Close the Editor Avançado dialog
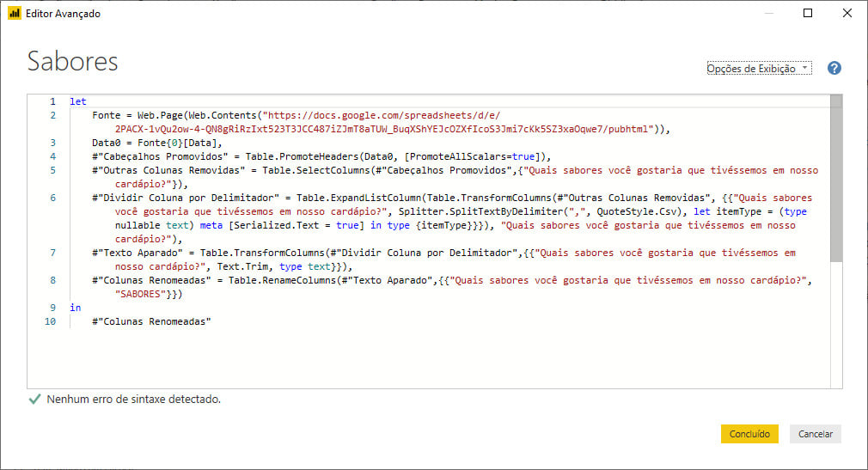 tap(847, 13)
